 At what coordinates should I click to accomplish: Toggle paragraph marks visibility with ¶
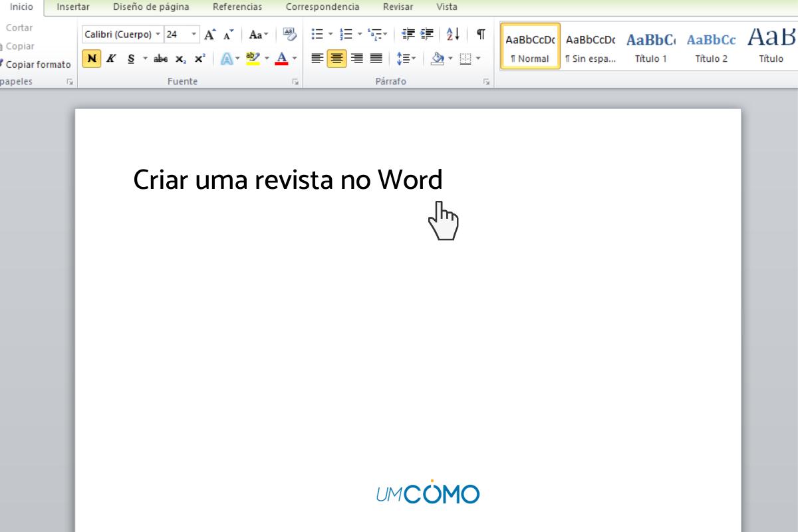481,34
